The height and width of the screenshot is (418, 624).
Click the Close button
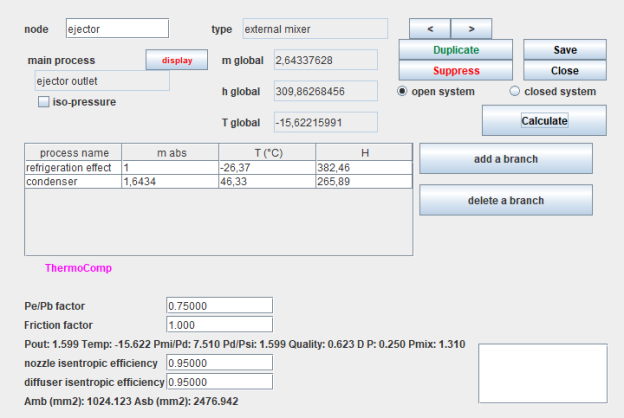pyautogui.click(x=564, y=71)
